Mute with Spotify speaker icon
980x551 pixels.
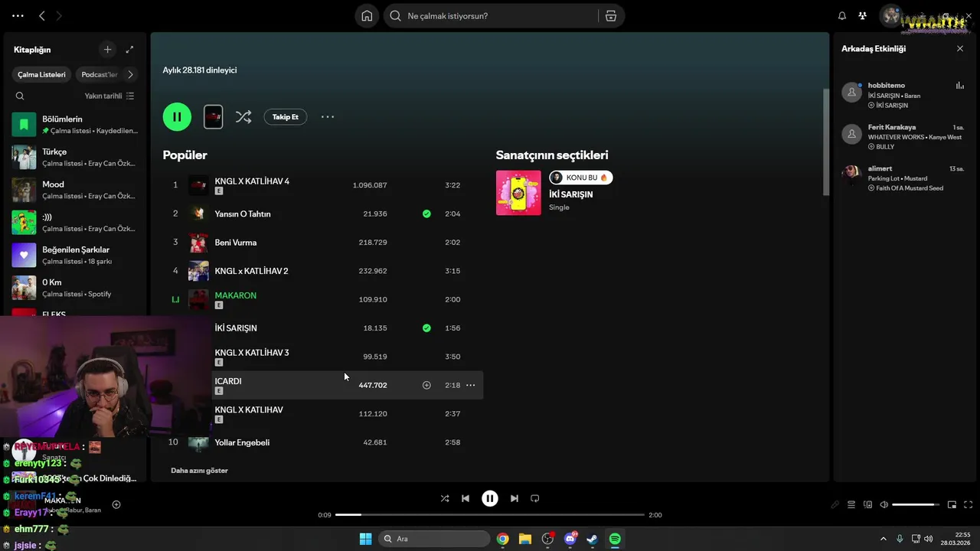[884, 505]
